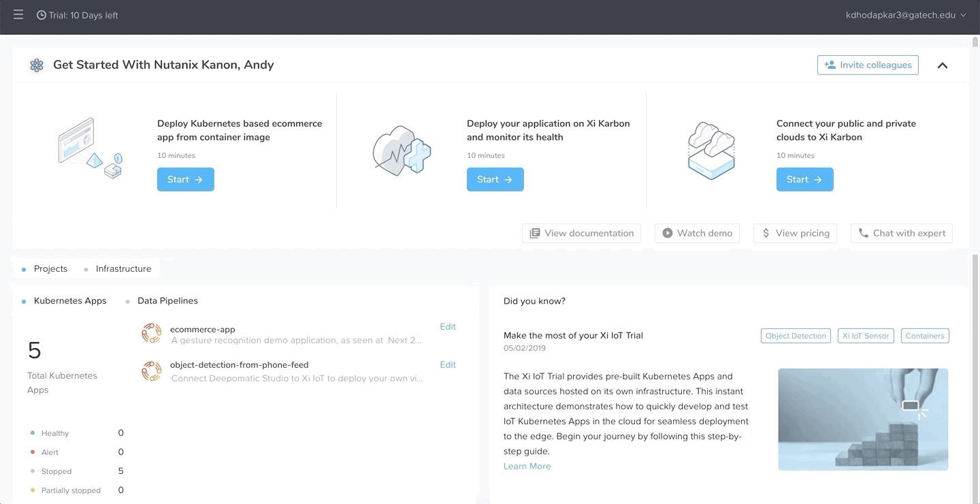
Task: Open the hamburger navigation menu
Action: 18,14
